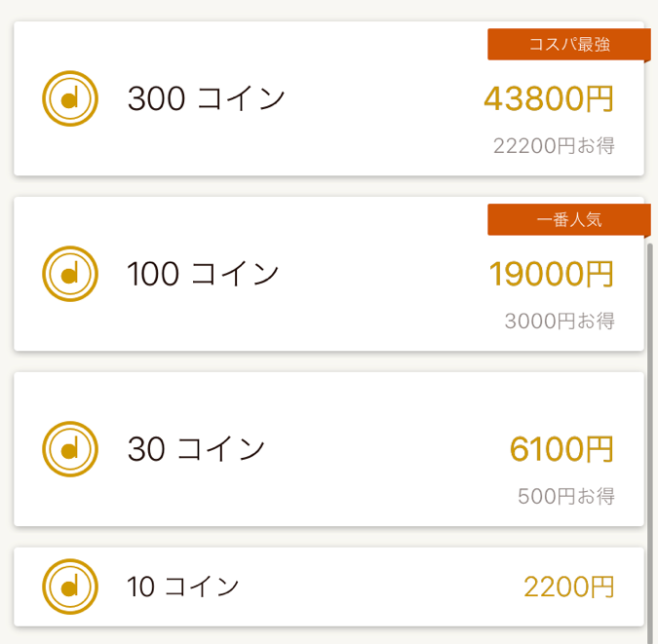658x644 pixels.
Task: Choose the 100 コイン package label
Action: (x=203, y=274)
